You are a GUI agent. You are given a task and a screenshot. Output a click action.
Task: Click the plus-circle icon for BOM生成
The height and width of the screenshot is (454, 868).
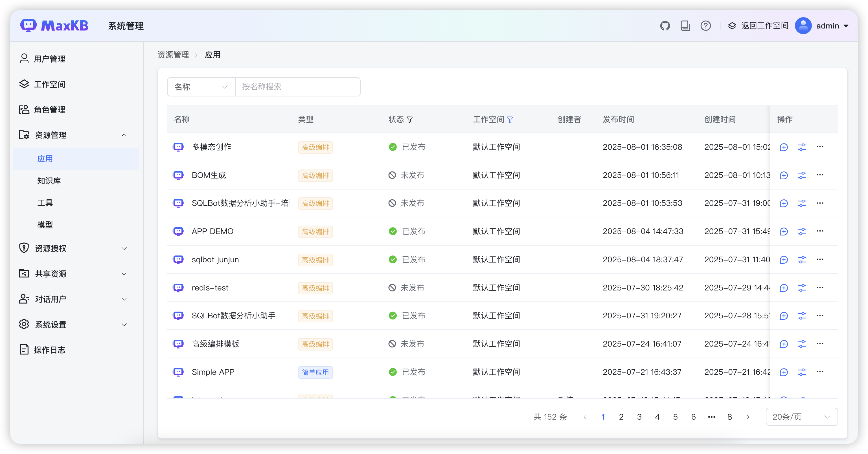click(784, 175)
